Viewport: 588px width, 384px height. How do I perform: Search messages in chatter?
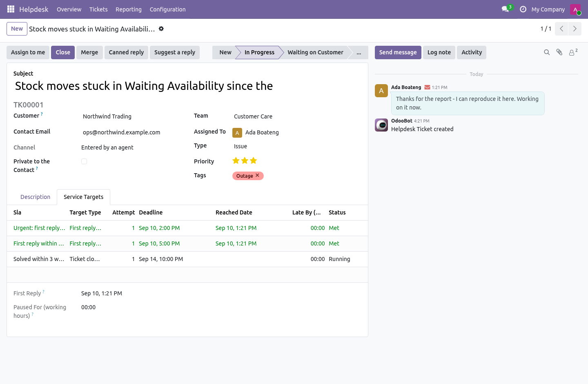point(547,52)
